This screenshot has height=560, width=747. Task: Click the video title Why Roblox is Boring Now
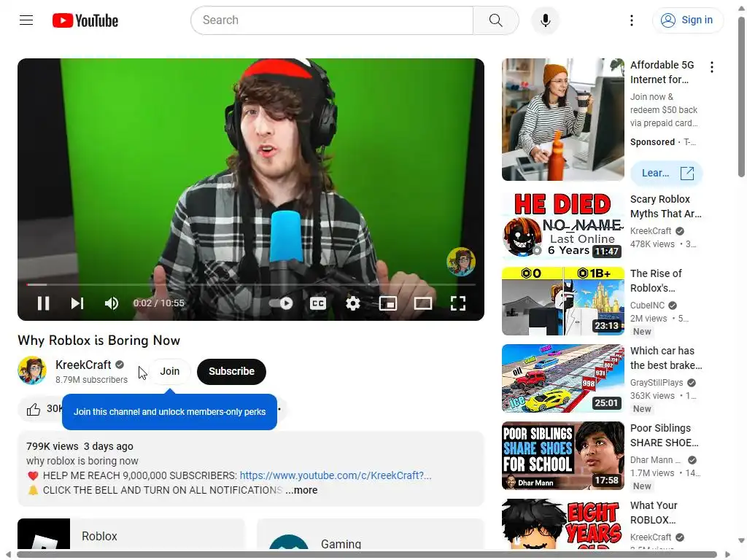pyautogui.click(x=99, y=341)
